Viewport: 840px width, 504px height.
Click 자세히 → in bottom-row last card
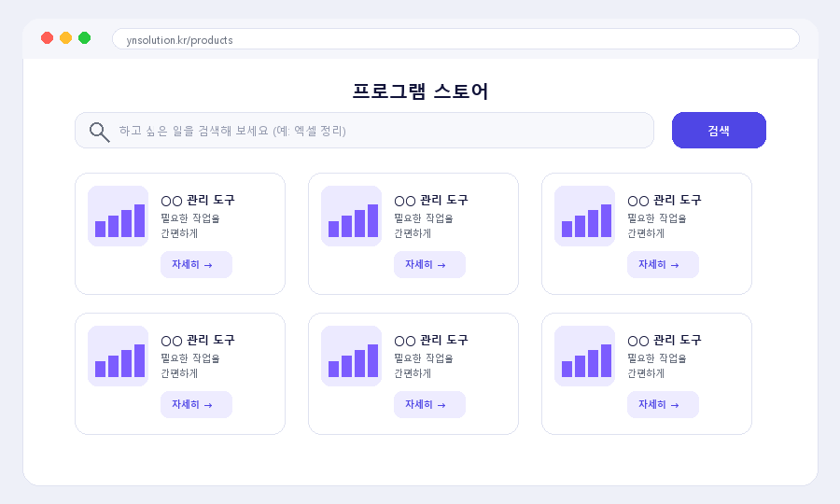pyautogui.click(x=664, y=404)
